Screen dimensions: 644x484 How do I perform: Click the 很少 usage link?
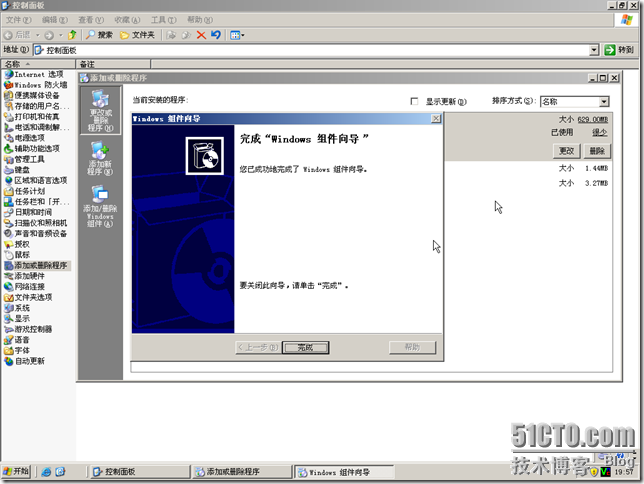click(x=600, y=132)
